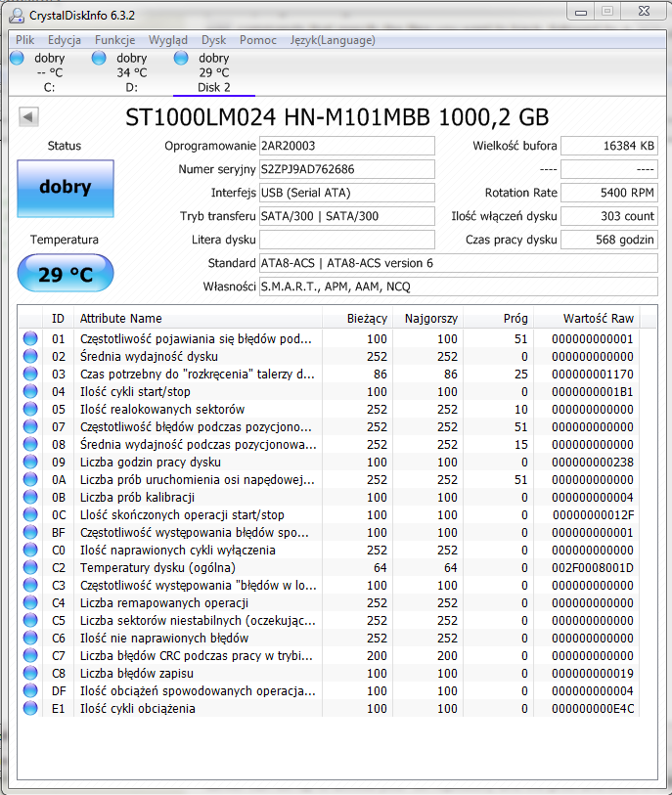Sort by the Bieżący column header
This screenshot has height=795, width=672.
[x=357, y=319]
